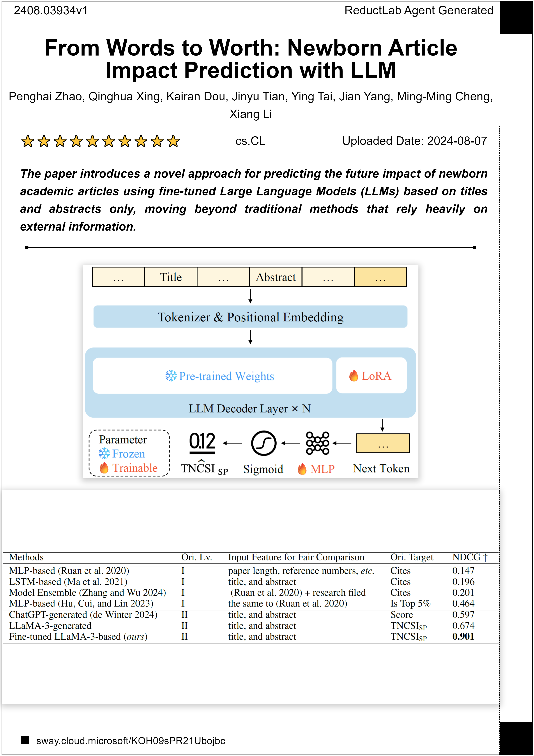
Task: Click the LLaMA-3-generated method name
Action: 50,626
